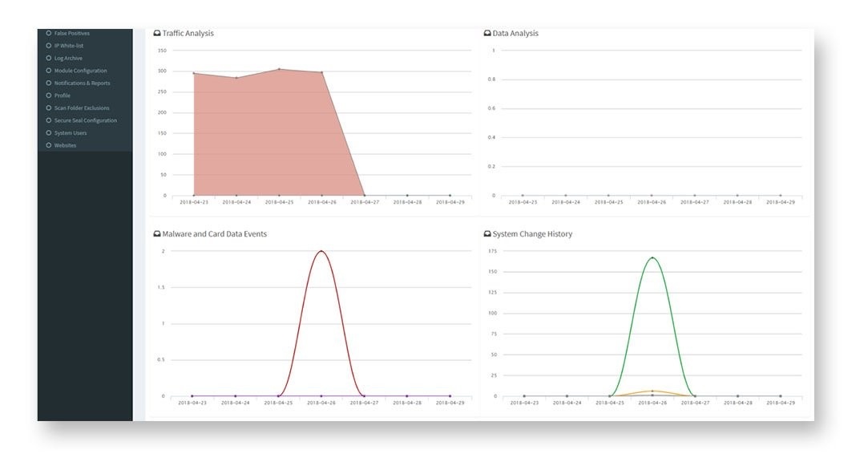868x454 pixels.
Task: Click the System Change History inbox icon
Action: [x=486, y=234]
